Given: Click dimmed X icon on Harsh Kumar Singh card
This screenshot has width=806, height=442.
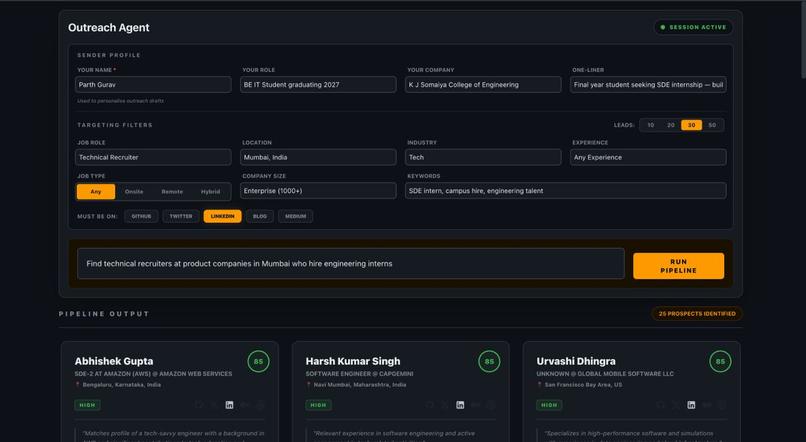Looking at the screenshot, I should 445,405.
